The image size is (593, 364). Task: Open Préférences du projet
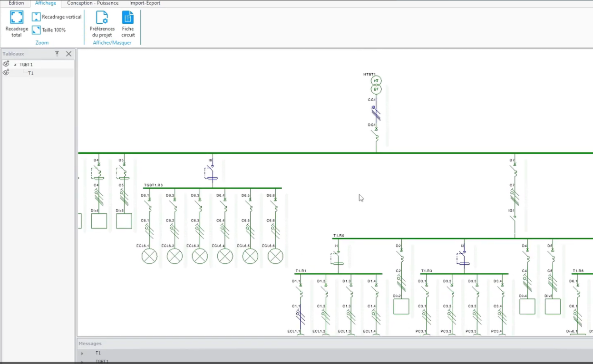(x=102, y=24)
